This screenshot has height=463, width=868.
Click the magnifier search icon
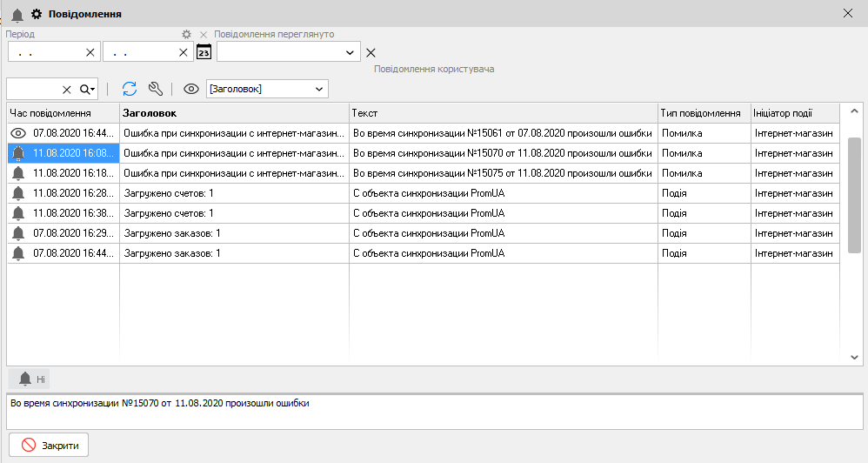pyautogui.click(x=86, y=89)
